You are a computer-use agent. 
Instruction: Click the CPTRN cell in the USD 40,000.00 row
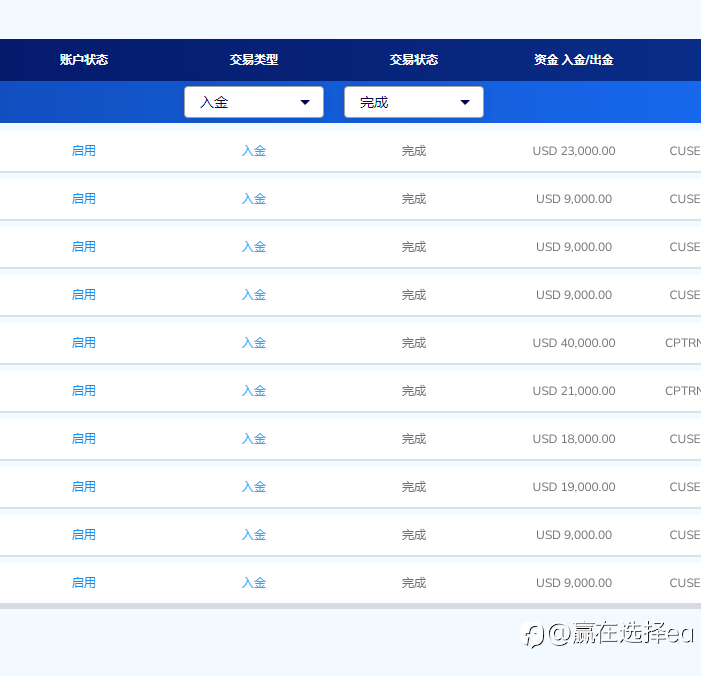coord(683,343)
